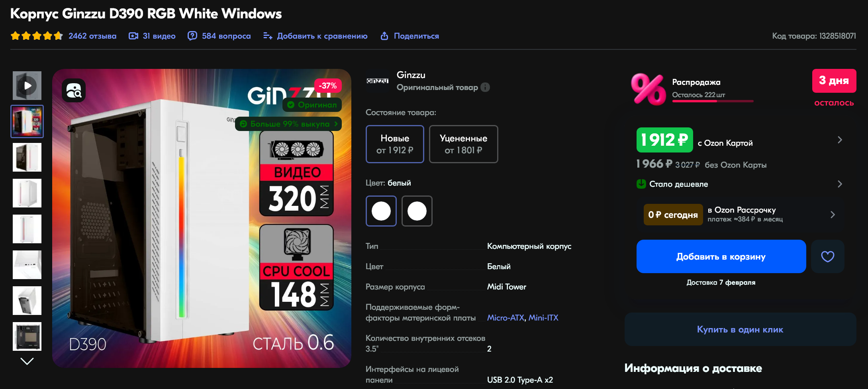Viewport: 868px width, 389px height.
Task: Click the 0 ₽ сегодня installment badge
Action: click(x=673, y=215)
